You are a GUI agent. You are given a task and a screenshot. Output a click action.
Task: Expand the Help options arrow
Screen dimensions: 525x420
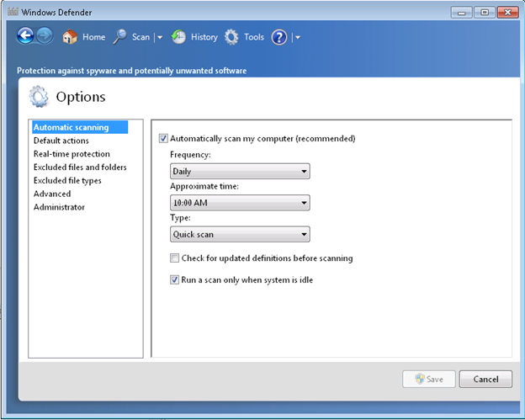298,38
